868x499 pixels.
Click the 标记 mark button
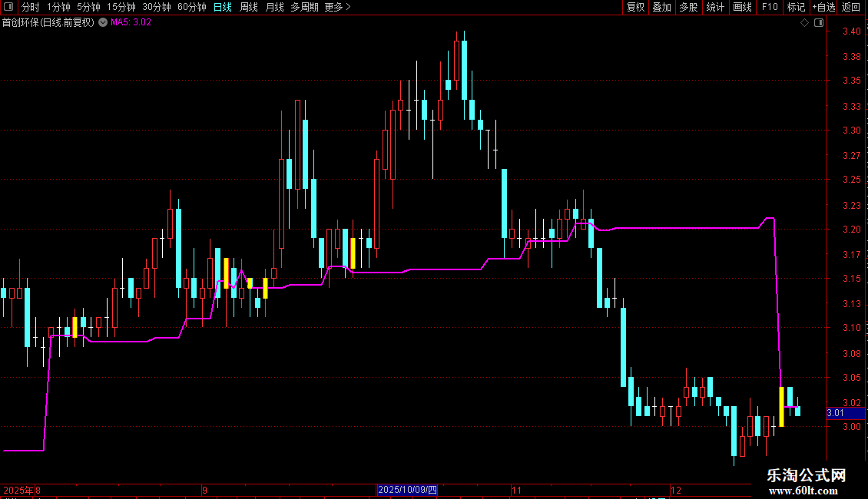(796, 7)
